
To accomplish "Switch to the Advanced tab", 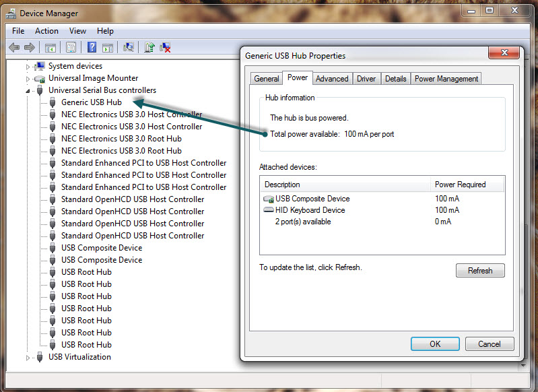I will coord(332,79).
